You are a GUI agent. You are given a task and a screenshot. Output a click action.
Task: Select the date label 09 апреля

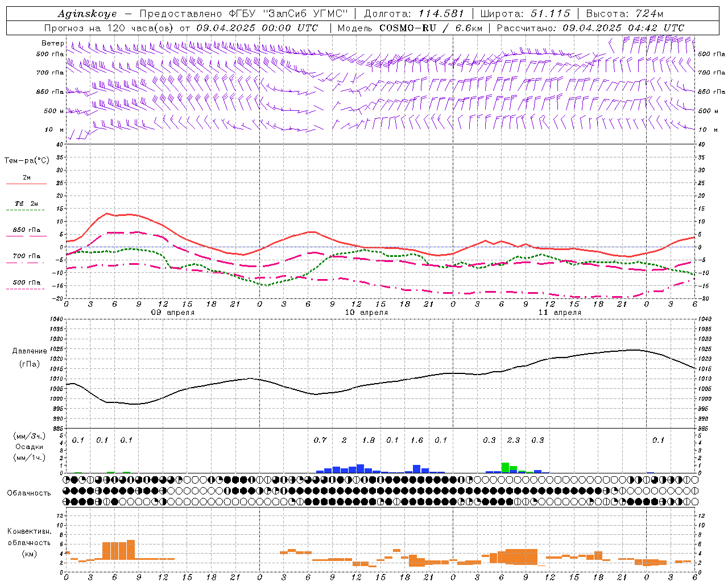[x=172, y=313]
